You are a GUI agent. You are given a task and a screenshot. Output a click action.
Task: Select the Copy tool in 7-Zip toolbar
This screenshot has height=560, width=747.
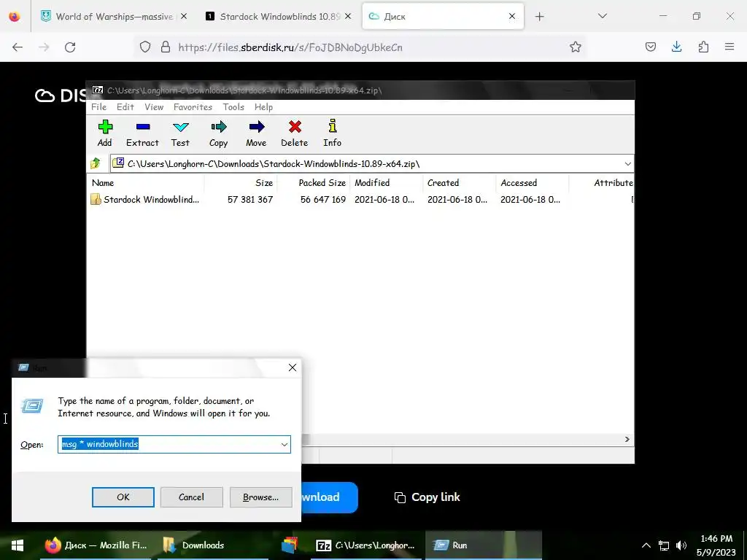click(x=218, y=133)
